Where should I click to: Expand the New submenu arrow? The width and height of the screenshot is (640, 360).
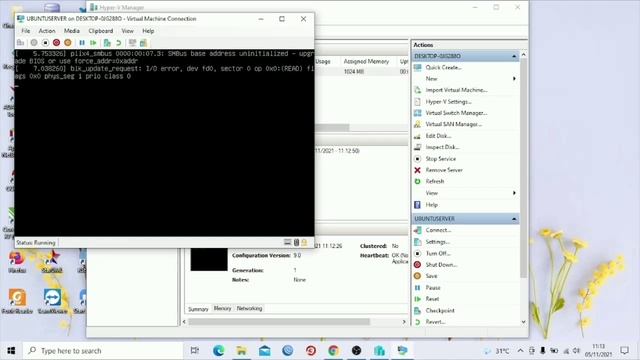[514, 78]
